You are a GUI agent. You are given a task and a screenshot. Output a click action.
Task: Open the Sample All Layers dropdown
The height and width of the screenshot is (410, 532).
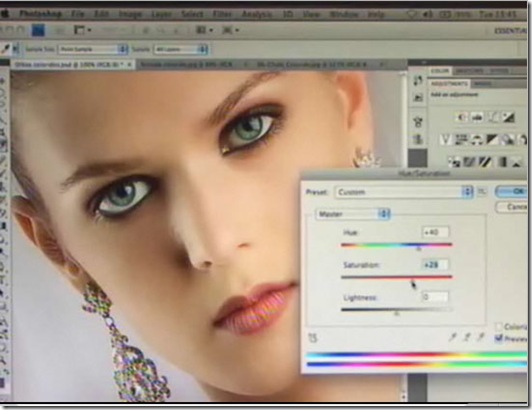(x=180, y=50)
